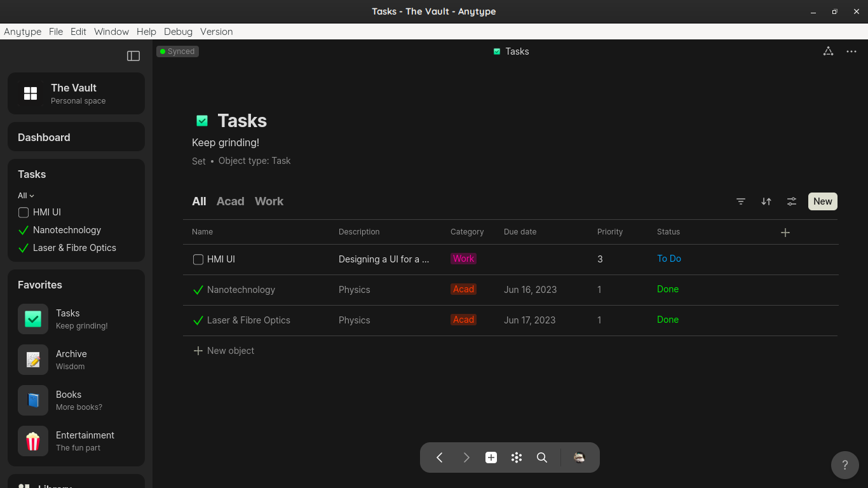868x488 pixels.
Task: Click the New button
Action: pyautogui.click(x=822, y=201)
